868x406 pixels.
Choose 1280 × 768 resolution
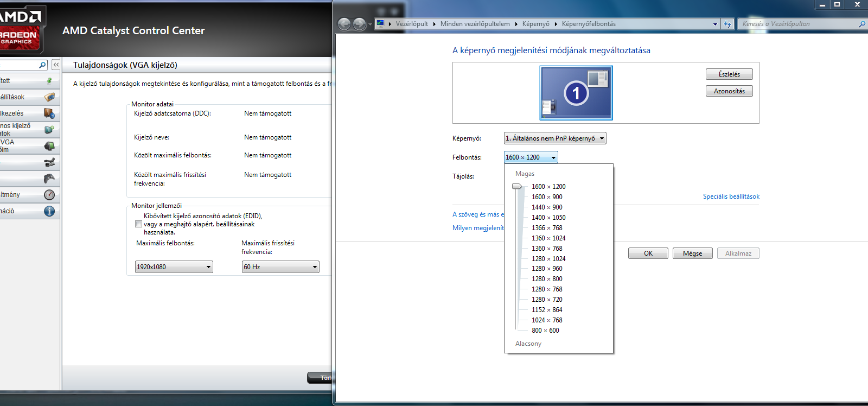tap(547, 289)
